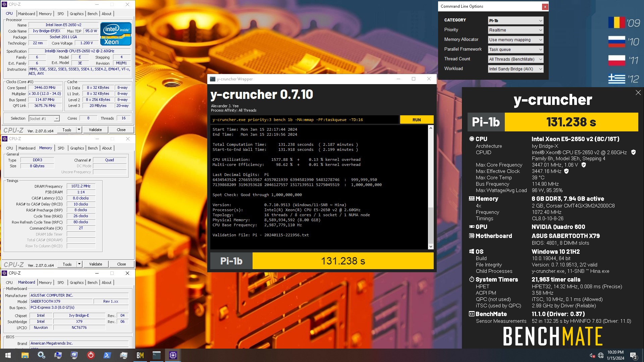Click the BenchMate section icon near bottom
The height and width of the screenshot is (362, 644).
pos(472,314)
